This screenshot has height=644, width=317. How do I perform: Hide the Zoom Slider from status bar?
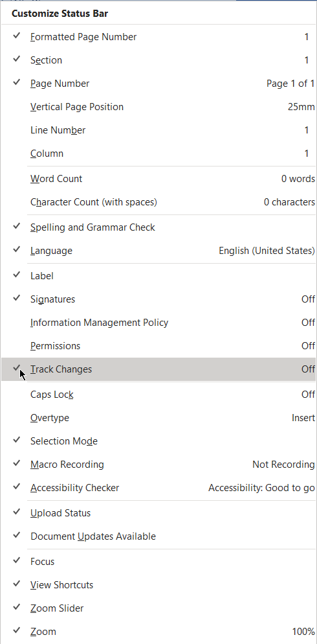(x=158, y=608)
